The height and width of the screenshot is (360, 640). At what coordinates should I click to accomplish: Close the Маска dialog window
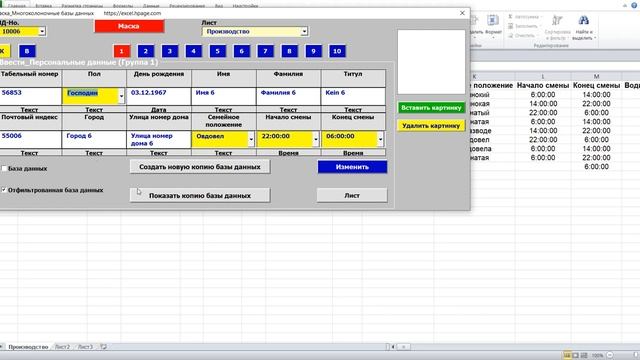462,13
